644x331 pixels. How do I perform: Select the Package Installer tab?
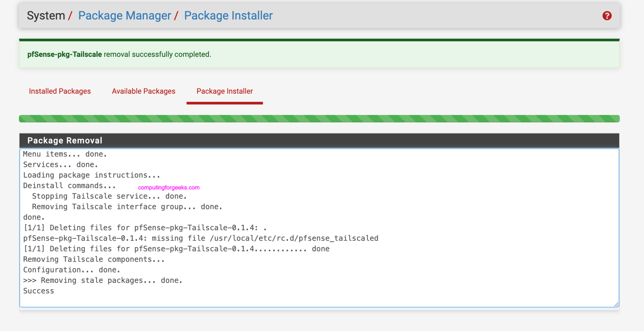[225, 91]
